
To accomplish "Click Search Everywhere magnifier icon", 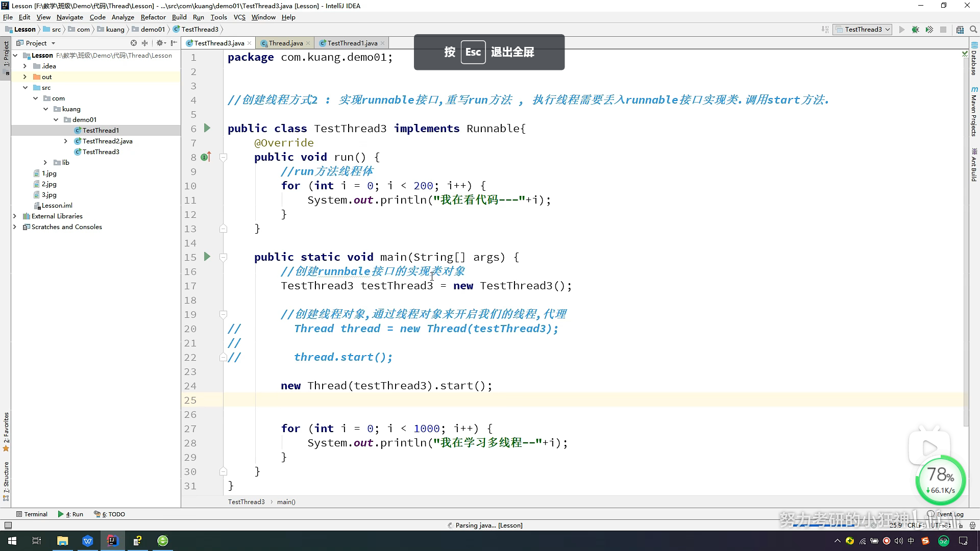I will tap(973, 30).
